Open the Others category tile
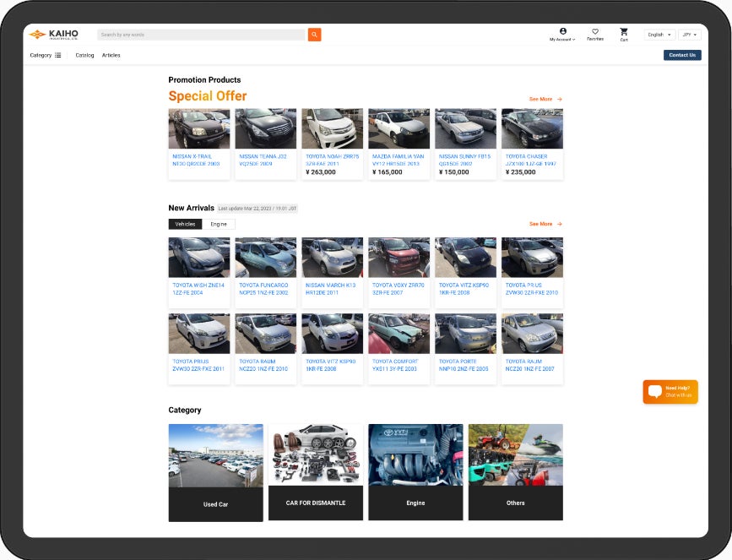This screenshot has width=732, height=560. click(x=516, y=472)
